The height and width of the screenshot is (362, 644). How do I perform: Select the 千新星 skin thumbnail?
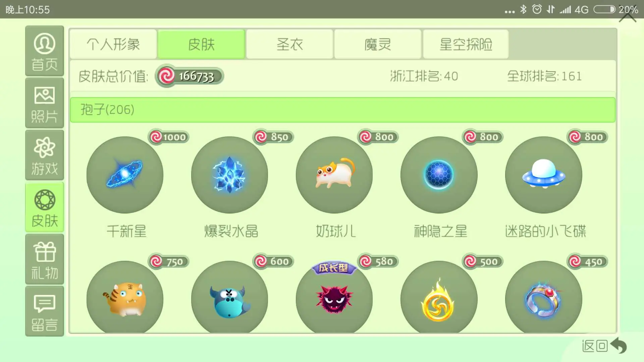pos(125,175)
